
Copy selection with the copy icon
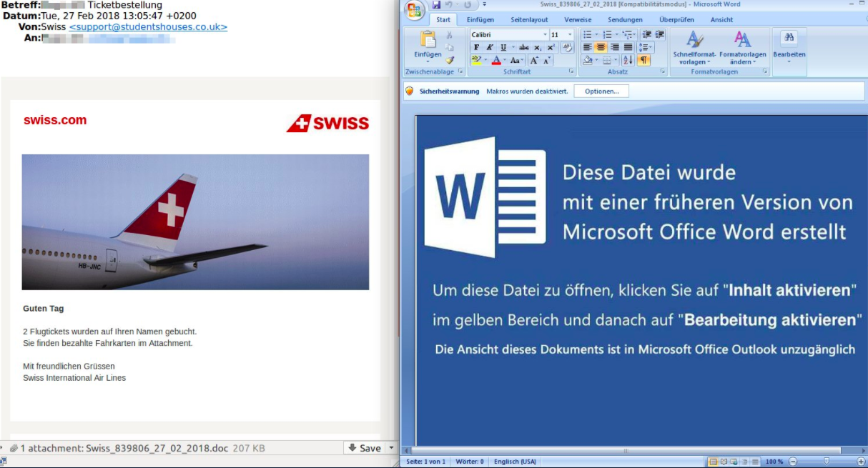pyautogui.click(x=449, y=47)
